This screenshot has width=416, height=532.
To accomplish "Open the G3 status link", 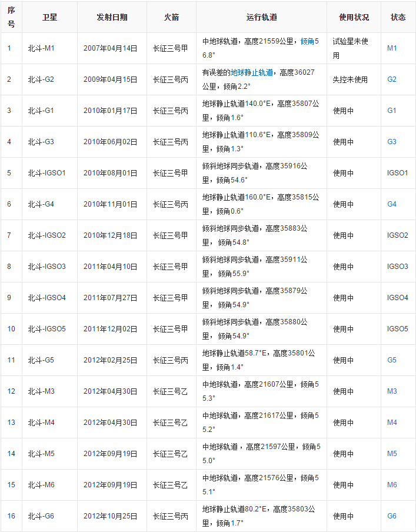I will pos(392,142).
